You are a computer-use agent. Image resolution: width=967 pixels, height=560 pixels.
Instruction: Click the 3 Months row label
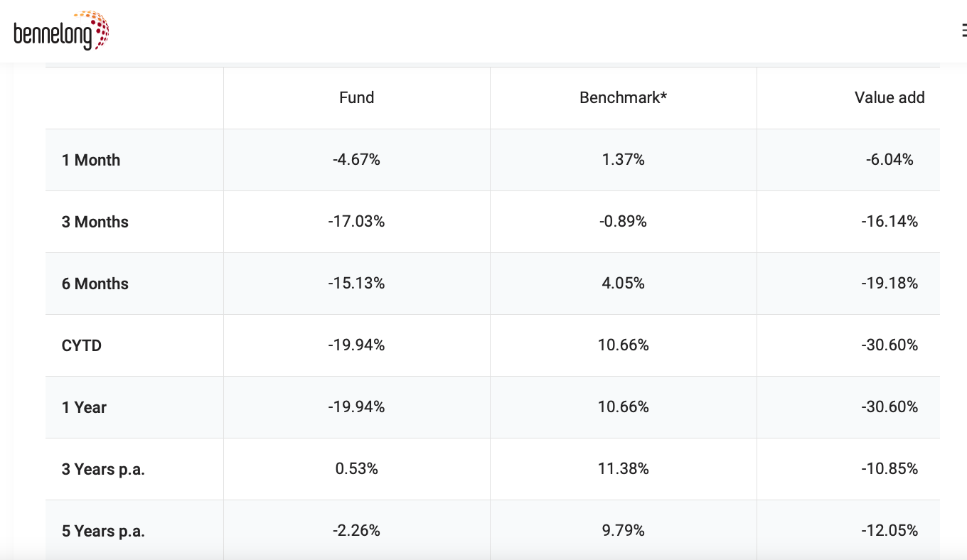click(95, 222)
